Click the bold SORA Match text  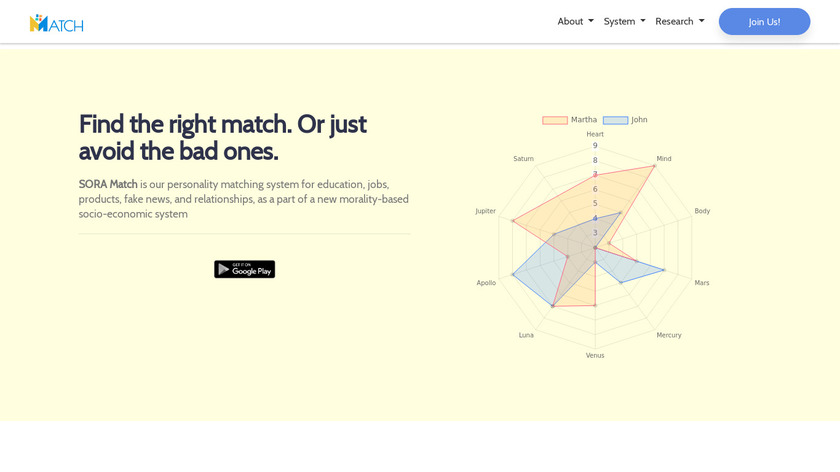[108, 184]
